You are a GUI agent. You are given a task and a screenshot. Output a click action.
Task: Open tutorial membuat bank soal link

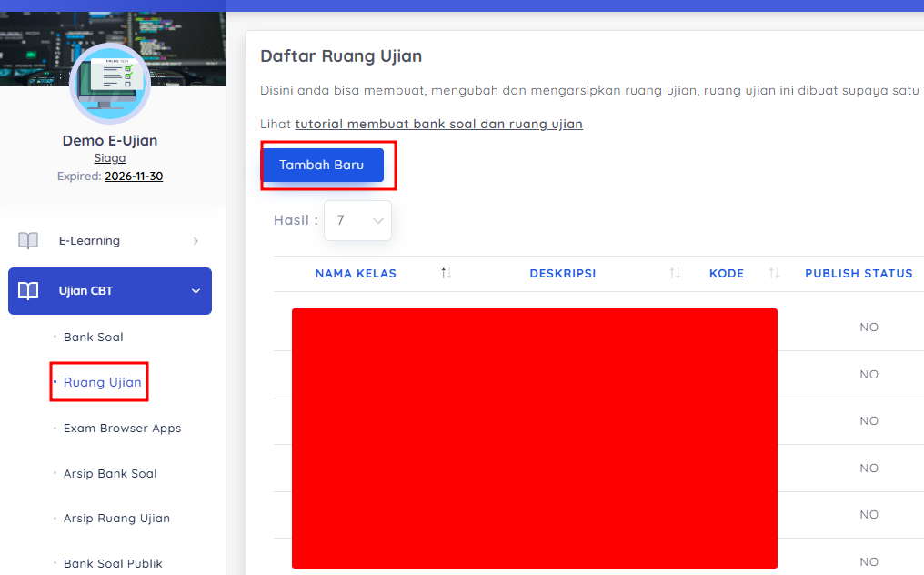(438, 124)
